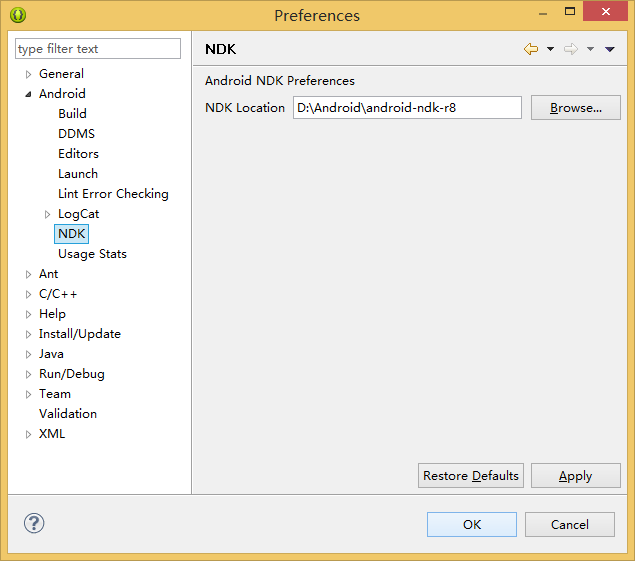Image resolution: width=635 pixels, height=561 pixels.
Task: Click the back navigation arrow icon
Action: pos(531,49)
